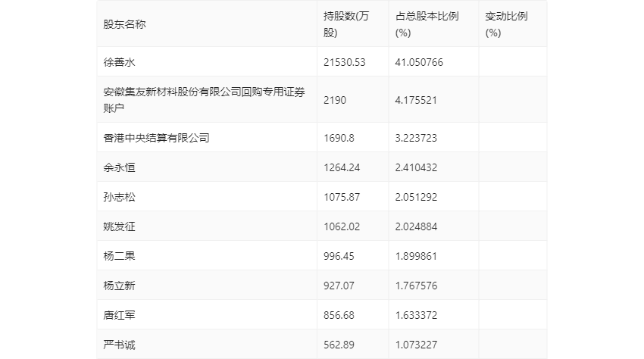Select shareholder name 杨二果
This screenshot has width=644, height=359.
(x=119, y=256)
